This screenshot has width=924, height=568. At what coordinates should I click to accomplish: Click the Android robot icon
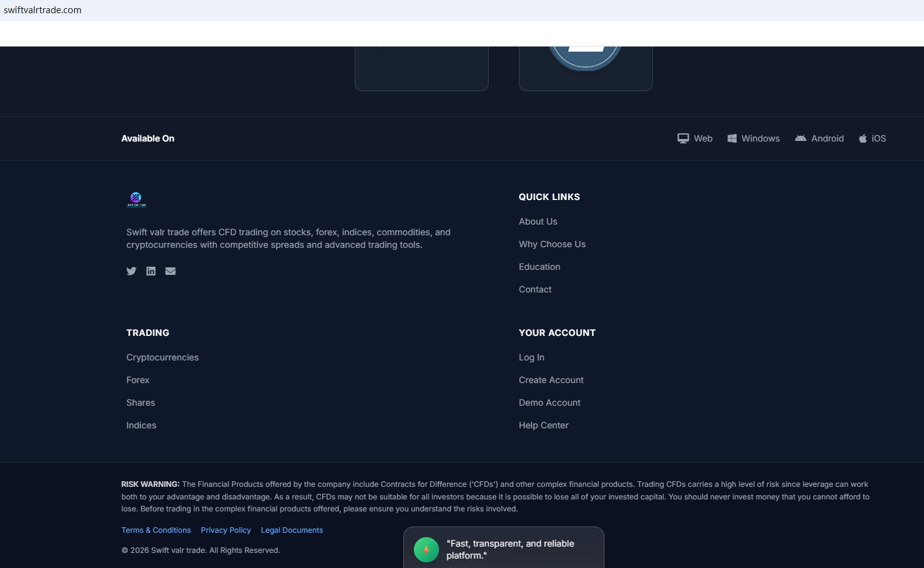pos(801,138)
